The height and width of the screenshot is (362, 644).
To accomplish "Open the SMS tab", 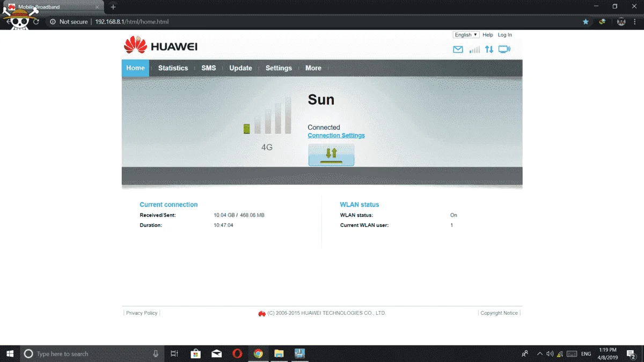I will tap(209, 68).
